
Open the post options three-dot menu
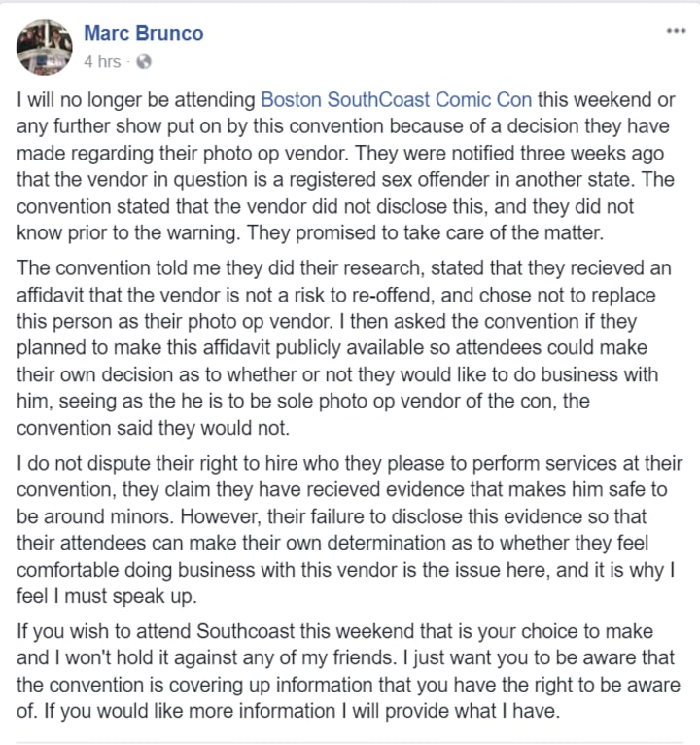(675, 32)
